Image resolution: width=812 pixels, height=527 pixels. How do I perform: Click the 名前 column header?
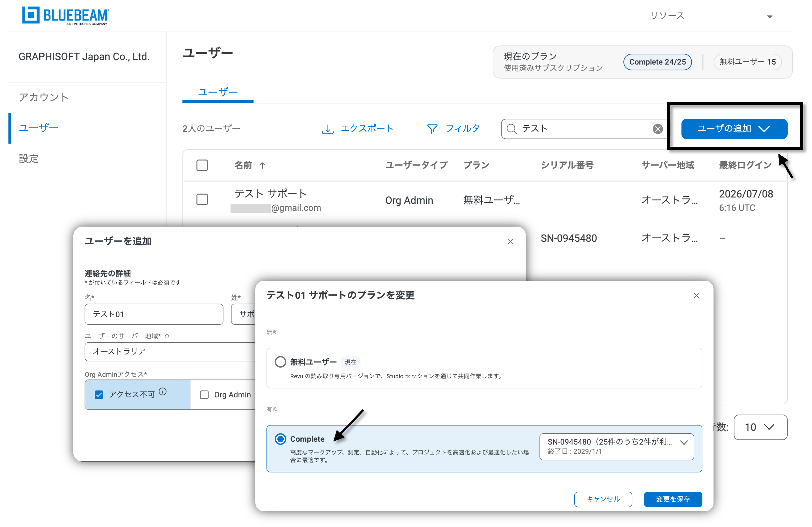pos(243,166)
